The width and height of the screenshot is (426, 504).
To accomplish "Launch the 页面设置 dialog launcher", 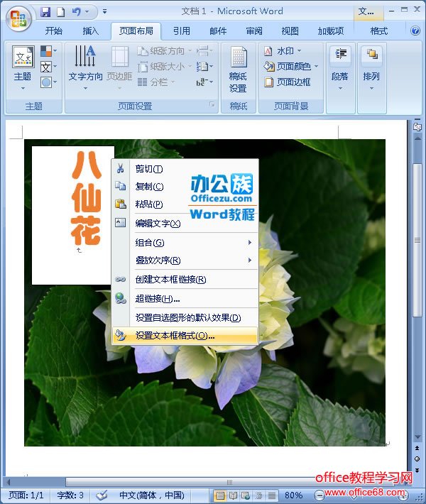I will pyautogui.click(x=212, y=104).
